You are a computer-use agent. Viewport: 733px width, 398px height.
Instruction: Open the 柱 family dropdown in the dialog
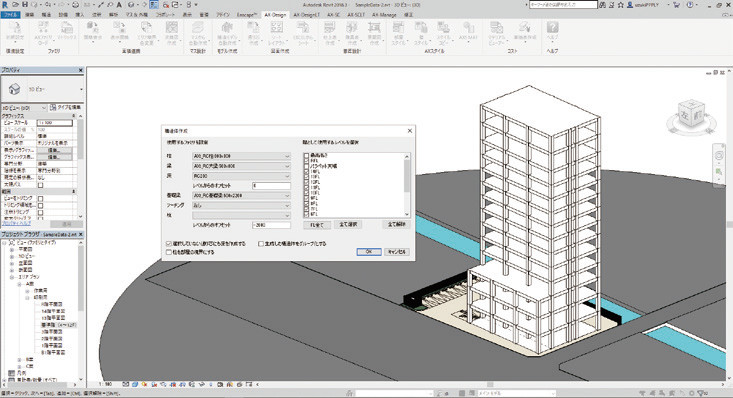(x=241, y=156)
